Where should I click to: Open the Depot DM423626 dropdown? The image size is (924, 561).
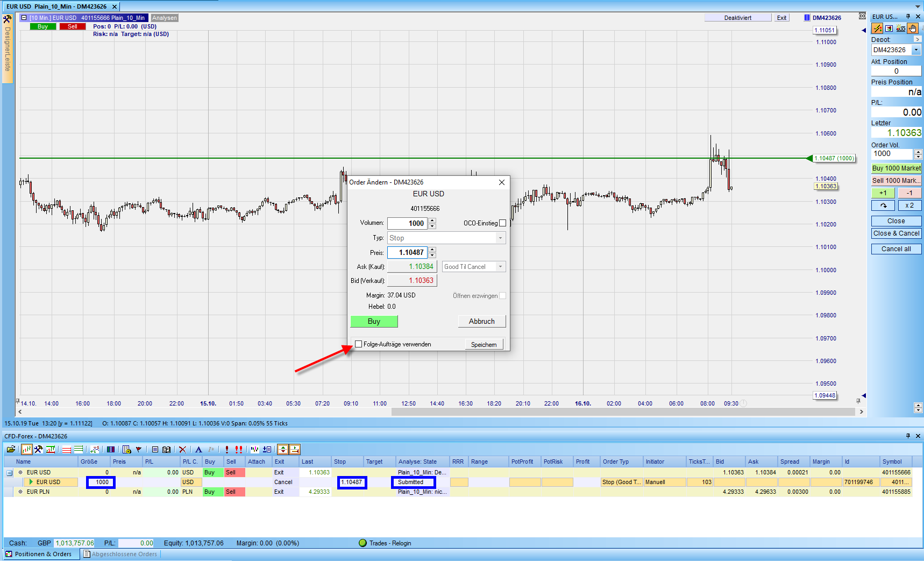click(x=916, y=50)
